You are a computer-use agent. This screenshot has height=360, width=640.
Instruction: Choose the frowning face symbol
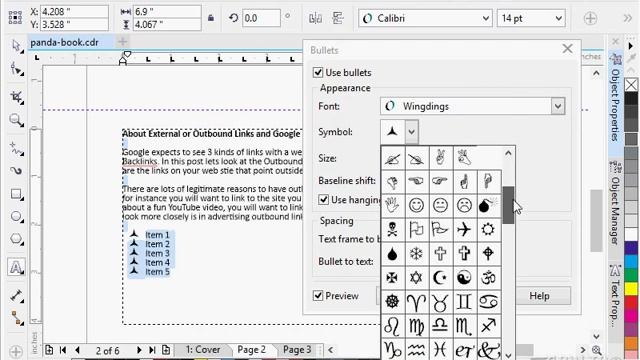tap(464, 205)
